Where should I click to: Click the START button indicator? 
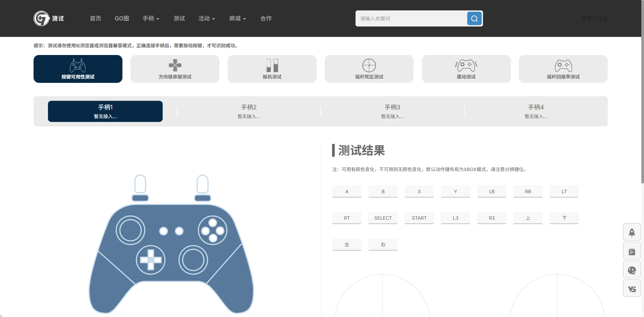coord(419,218)
